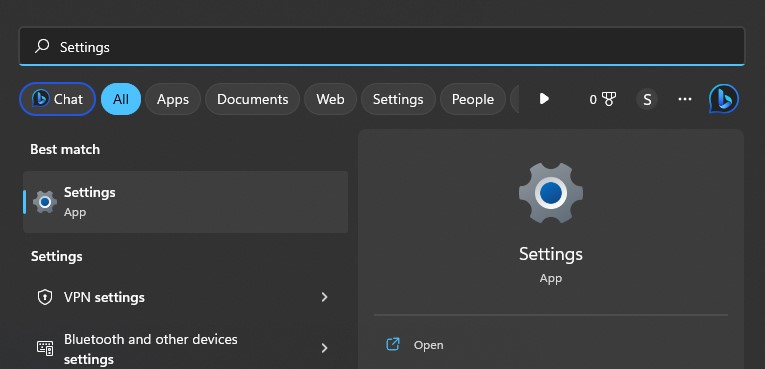Viewport: 765px width, 369px height.
Task: Click the VPN shield icon
Action: tap(45, 297)
